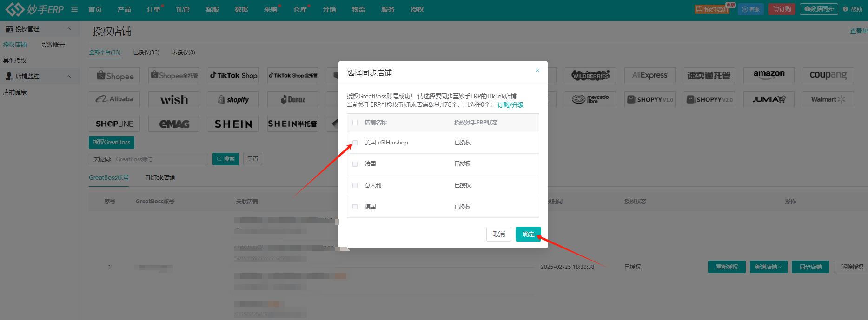This screenshot has height=320, width=868.
Task: Open the 帮助 help link
Action: point(853,9)
